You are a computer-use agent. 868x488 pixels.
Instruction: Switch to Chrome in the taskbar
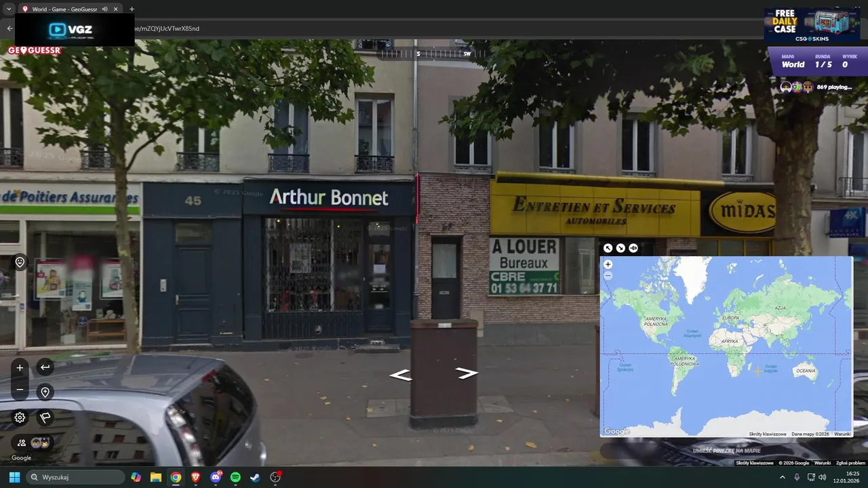[176, 477]
